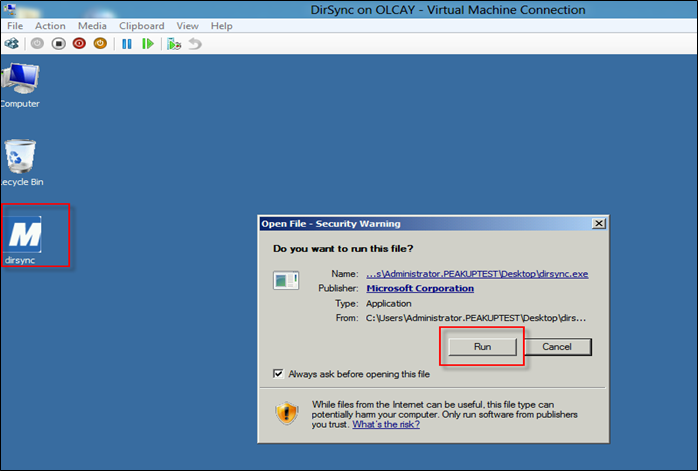698x471 pixels.
Task: Close the Security Warning dialog
Action: 599,223
